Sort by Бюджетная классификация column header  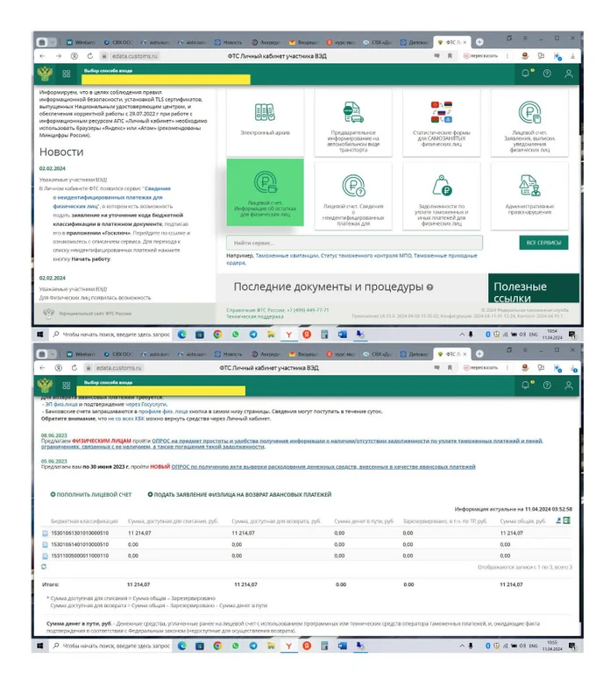pyautogui.click(x=79, y=520)
